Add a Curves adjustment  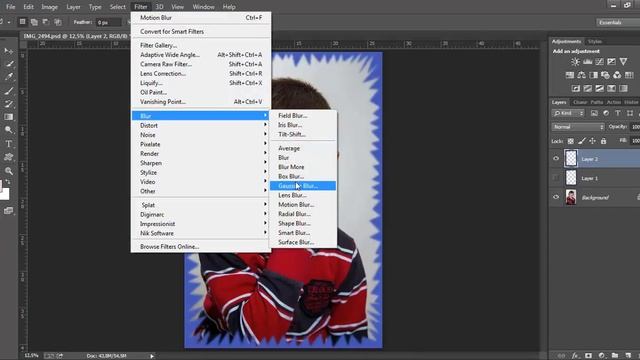coord(599,62)
